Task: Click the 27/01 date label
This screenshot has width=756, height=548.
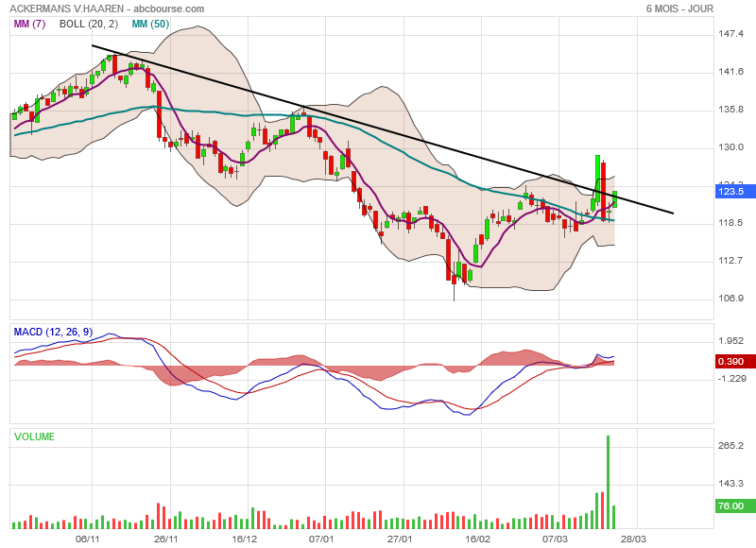Action: [400, 539]
